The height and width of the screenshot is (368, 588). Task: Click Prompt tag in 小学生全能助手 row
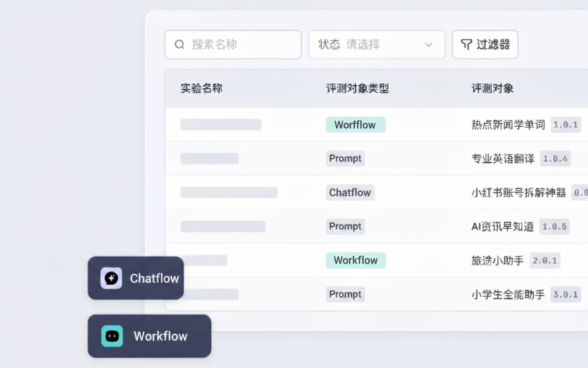tap(345, 294)
